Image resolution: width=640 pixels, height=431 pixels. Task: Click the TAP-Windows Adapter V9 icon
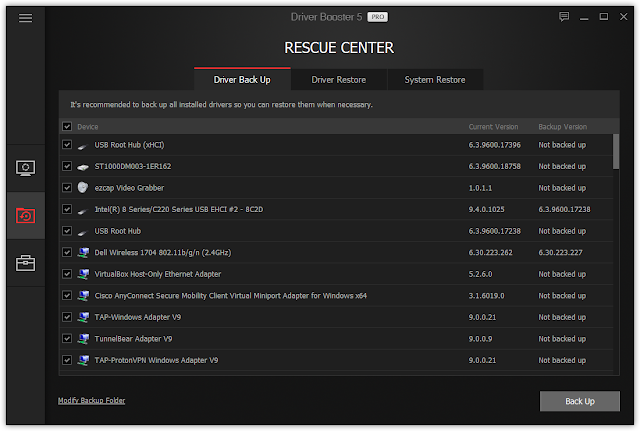coord(83,317)
